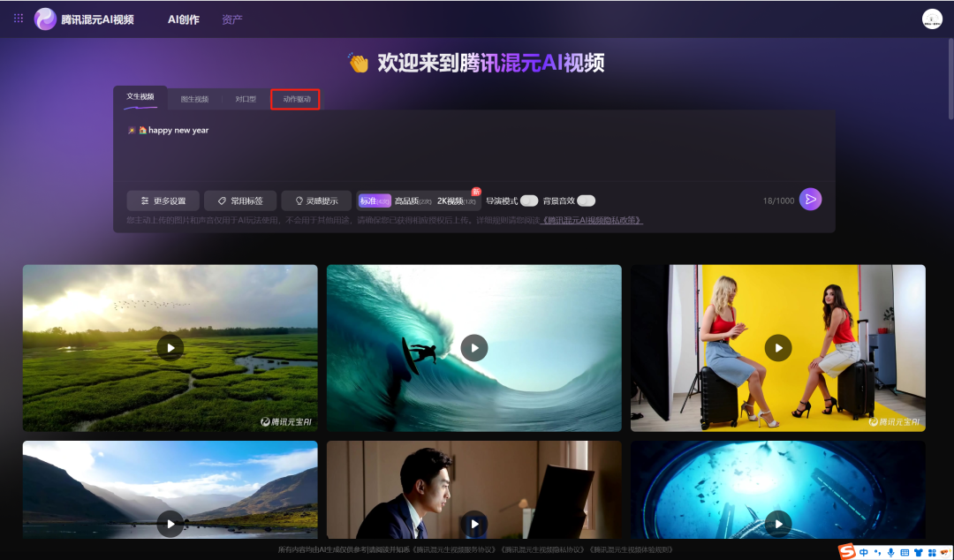Image resolution: width=954 pixels, height=560 pixels.
Task: Open the 灵感提示 suggestions
Action: [x=316, y=201]
